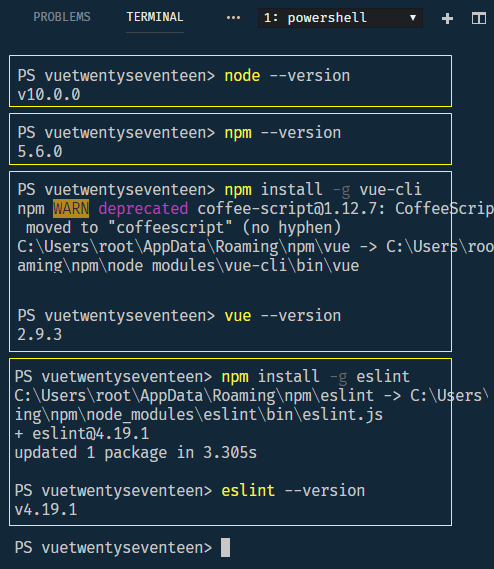Image resolution: width=494 pixels, height=569 pixels.
Task: Open the panel overflow ellipsis menu
Action: click(233, 17)
